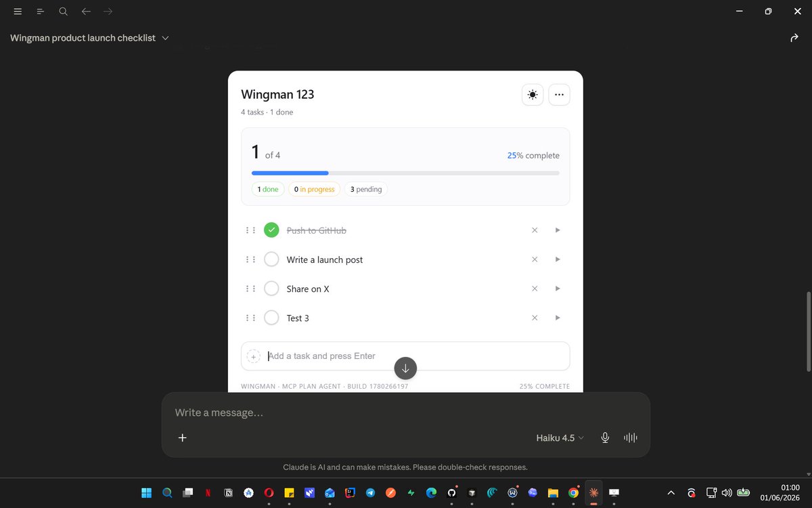Check the Test 3 task circle
Image resolution: width=812 pixels, height=508 pixels.
click(x=271, y=318)
